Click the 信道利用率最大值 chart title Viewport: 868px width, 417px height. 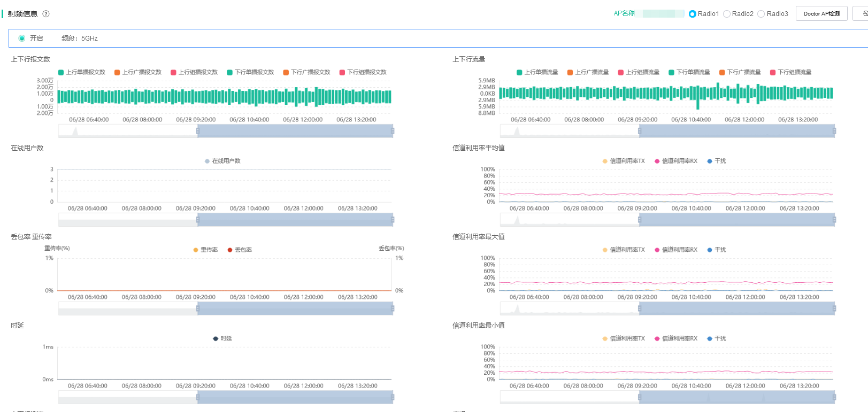point(479,237)
